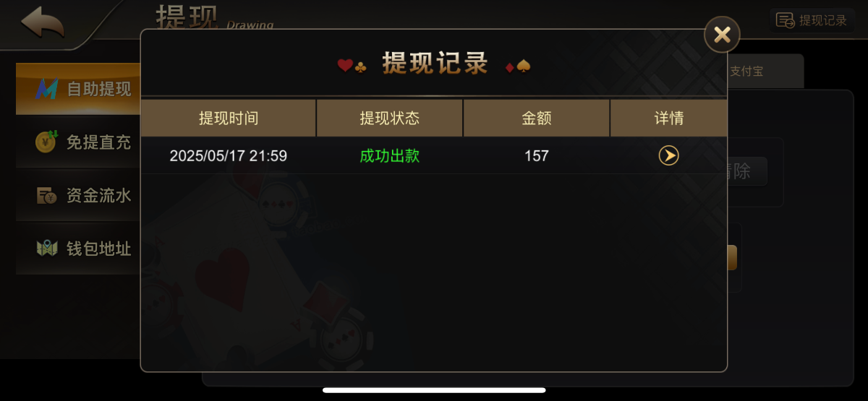Select the 2025/05/17 21:59 record row
Screen dimensions: 868x401
coord(434,155)
